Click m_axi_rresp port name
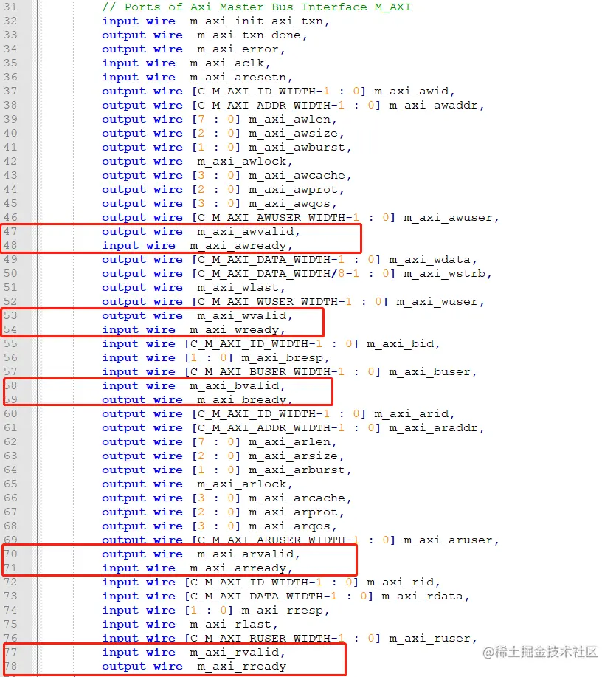This screenshot has height=677, width=616. pyautogui.click(x=282, y=611)
